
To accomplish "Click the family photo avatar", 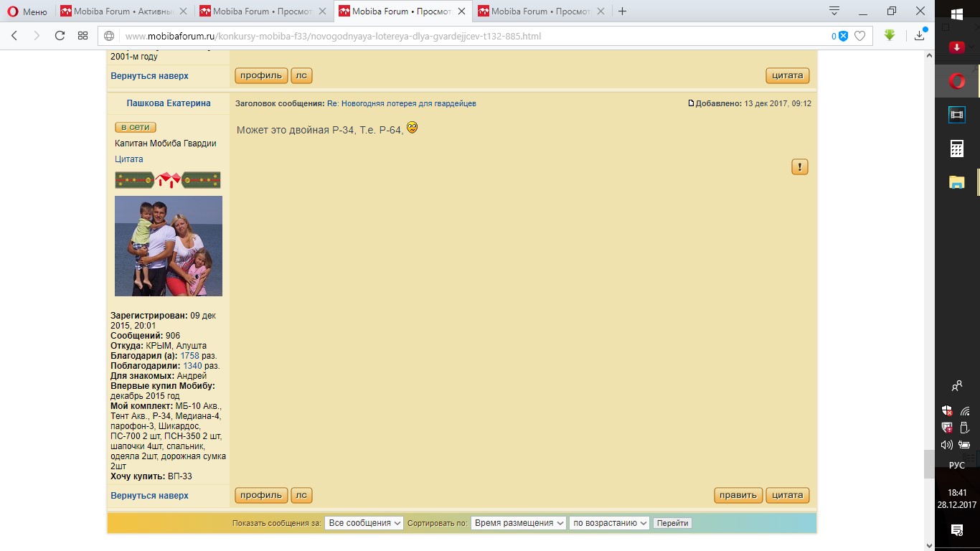I will (169, 246).
